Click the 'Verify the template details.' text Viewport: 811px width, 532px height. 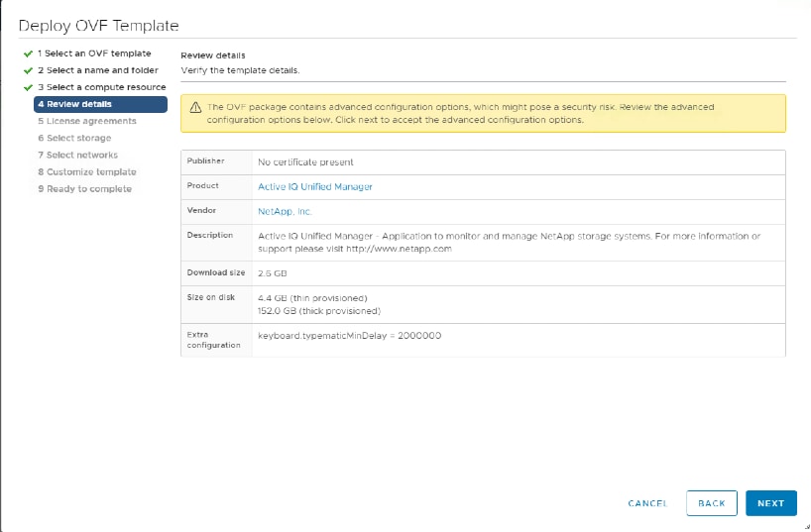240,70
